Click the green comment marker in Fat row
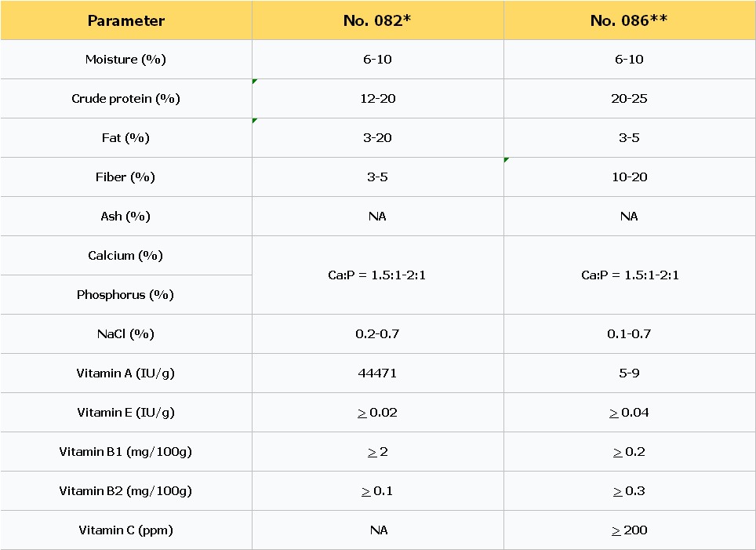Viewport: 756px width, 550px height. point(255,121)
